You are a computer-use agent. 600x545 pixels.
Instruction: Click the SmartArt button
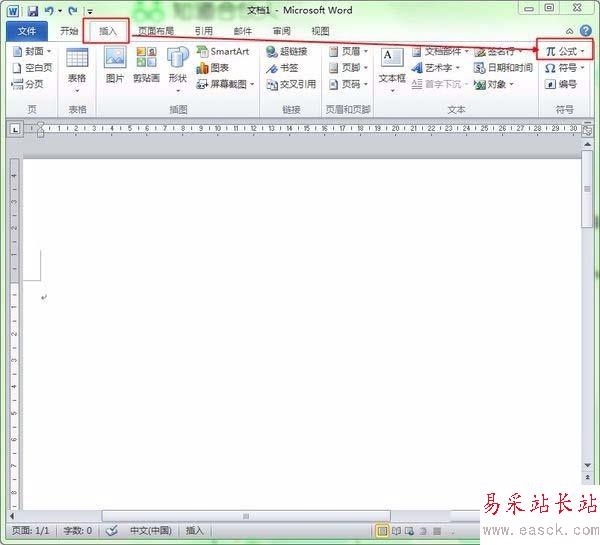(x=223, y=51)
